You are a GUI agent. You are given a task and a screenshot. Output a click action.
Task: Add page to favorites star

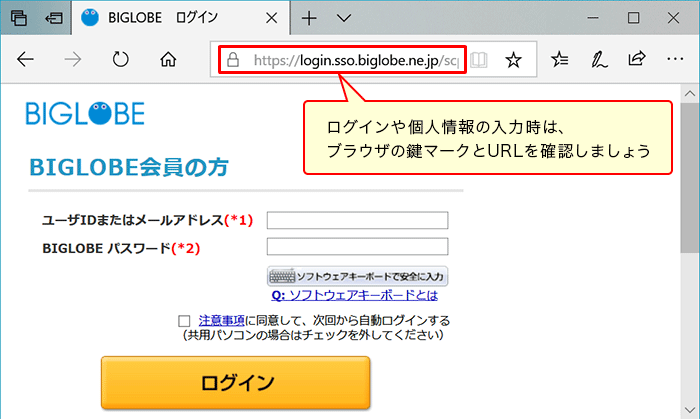tap(513, 60)
